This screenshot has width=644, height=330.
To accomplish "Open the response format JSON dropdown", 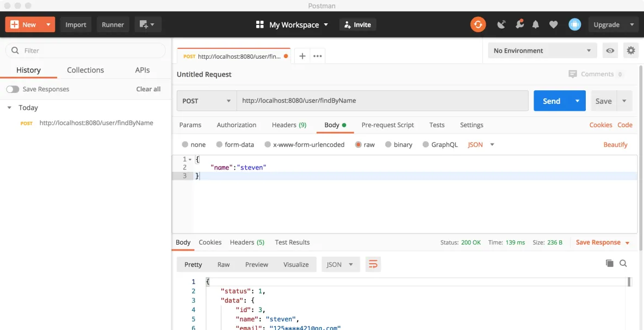I will coord(341,264).
